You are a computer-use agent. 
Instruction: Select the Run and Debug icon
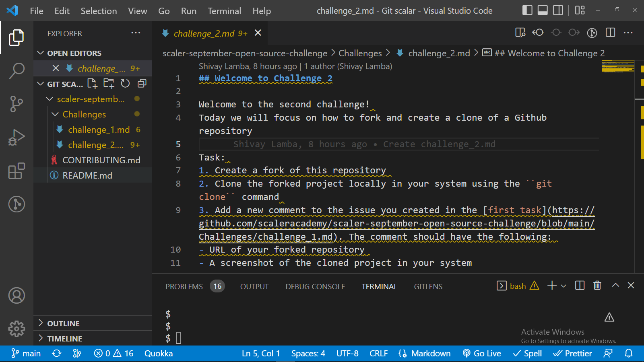tap(16, 137)
